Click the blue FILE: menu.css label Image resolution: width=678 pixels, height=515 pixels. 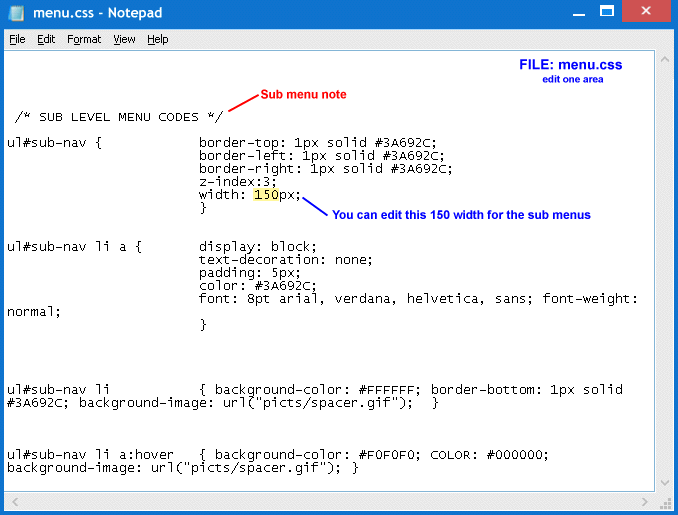click(570, 65)
